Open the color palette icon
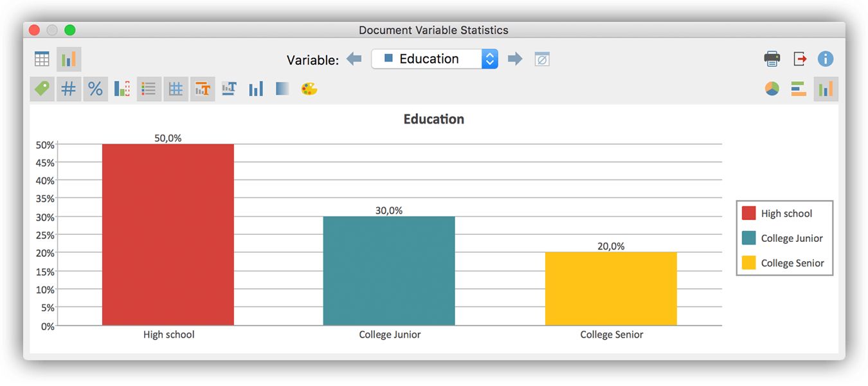The width and height of the screenshot is (868, 386). (309, 89)
